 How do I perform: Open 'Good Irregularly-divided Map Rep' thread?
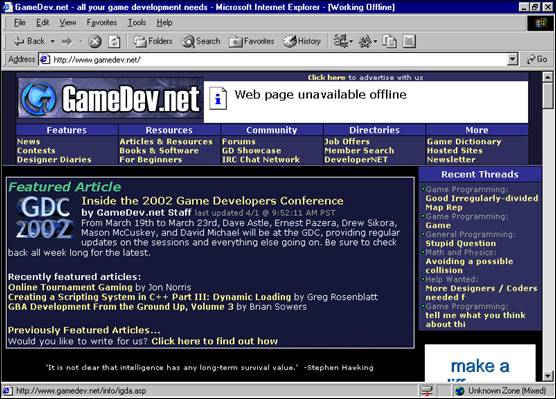[x=482, y=203]
